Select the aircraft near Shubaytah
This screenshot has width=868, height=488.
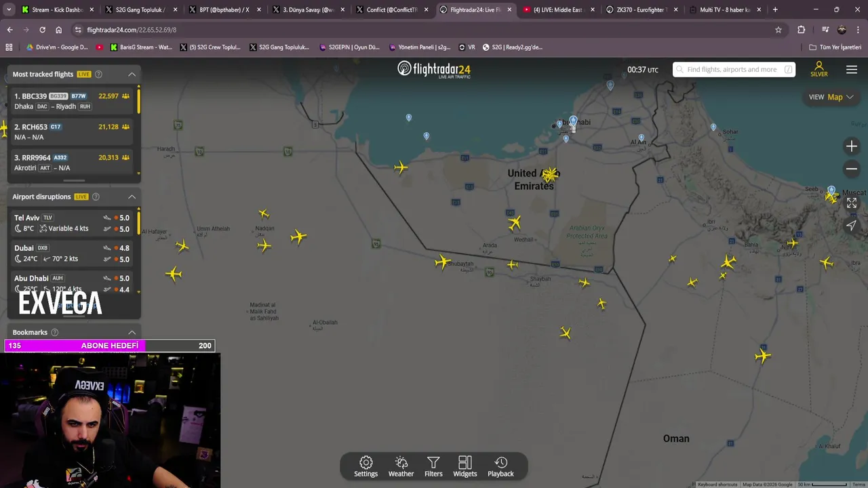pyautogui.click(x=443, y=262)
